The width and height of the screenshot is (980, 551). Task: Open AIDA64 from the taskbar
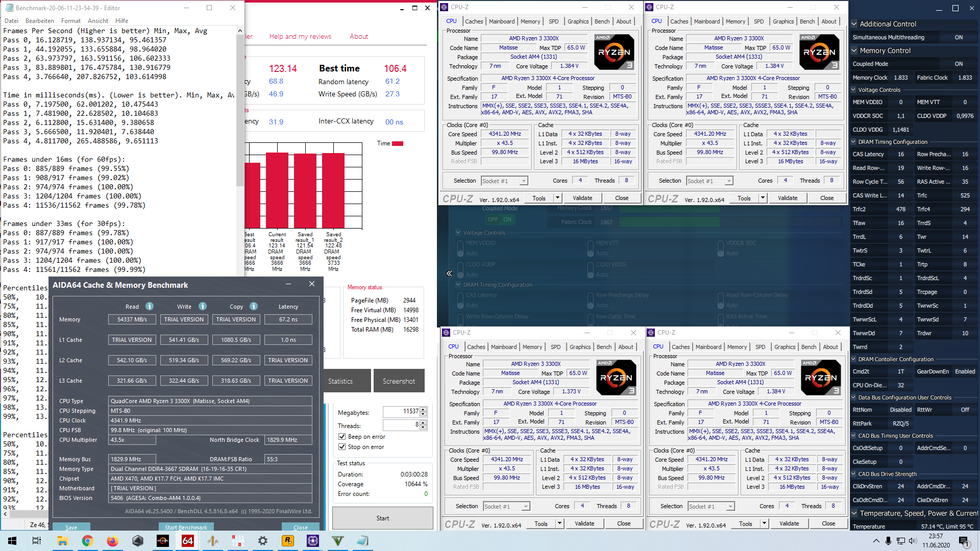pyautogui.click(x=188, y=541)
